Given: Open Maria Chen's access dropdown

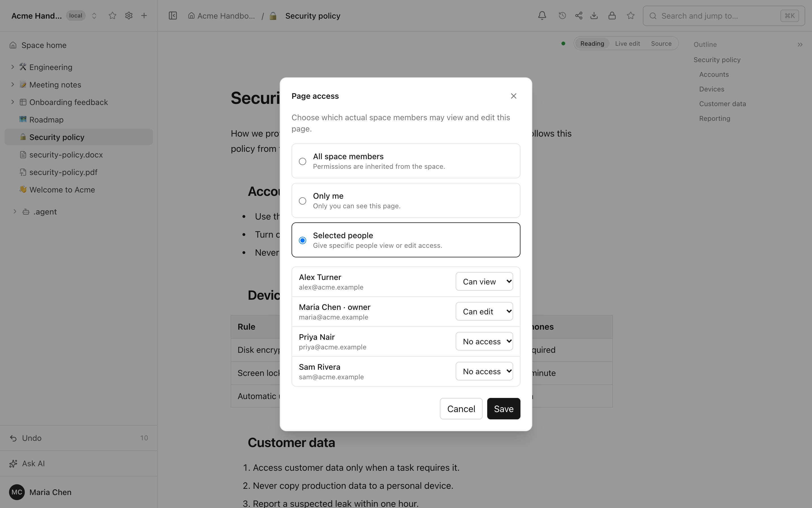Looking at the screenshot, I should pyautogui.click(x=484, y=312).
